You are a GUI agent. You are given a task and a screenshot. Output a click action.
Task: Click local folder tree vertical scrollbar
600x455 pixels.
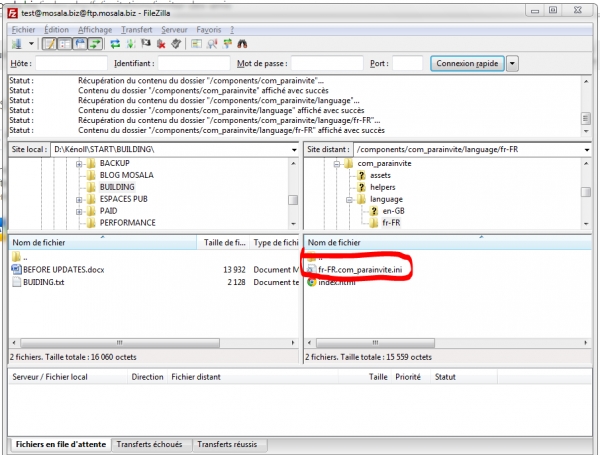click(x=293, y=193)
